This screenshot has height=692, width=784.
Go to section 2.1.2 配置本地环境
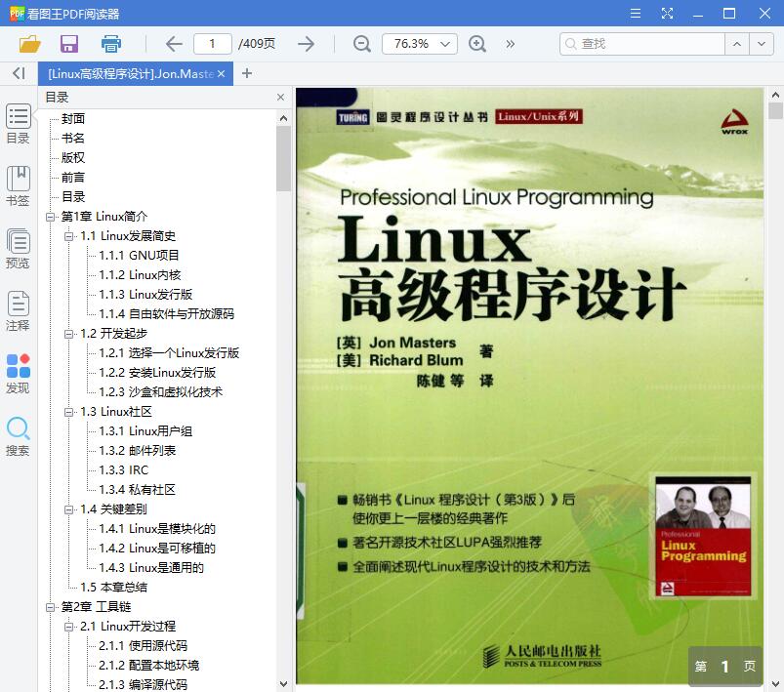click(149, 666)
